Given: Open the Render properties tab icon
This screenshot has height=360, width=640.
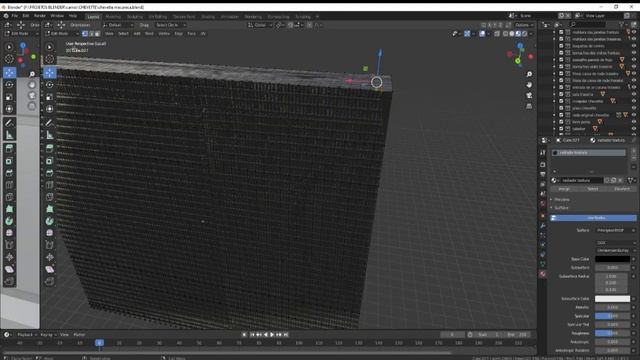Looking at the screenshot, I should click(543, 165).
